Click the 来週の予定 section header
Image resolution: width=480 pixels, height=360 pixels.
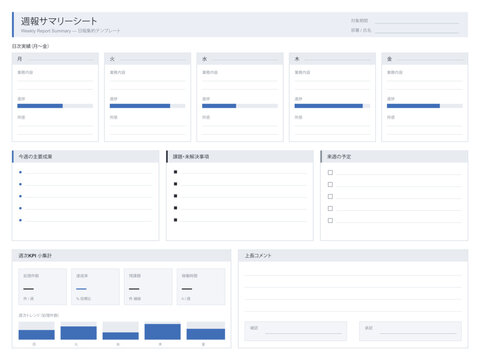click(x=394, y=156)
